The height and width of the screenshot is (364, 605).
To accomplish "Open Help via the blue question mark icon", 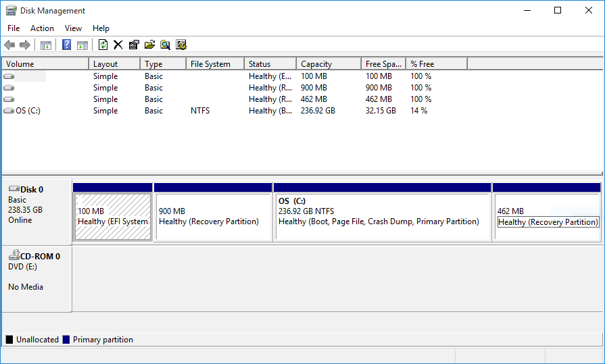I will click(66, 45).
